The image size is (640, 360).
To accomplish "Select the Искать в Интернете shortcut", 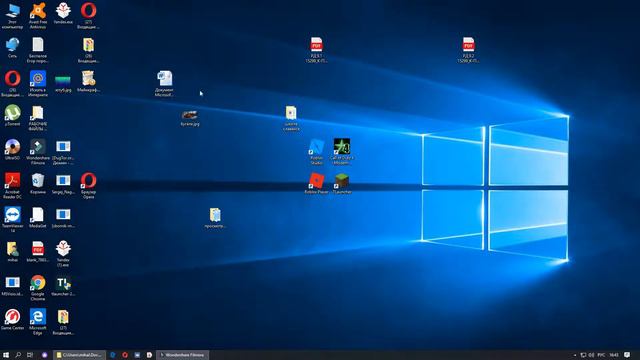I will click(38, 83).
